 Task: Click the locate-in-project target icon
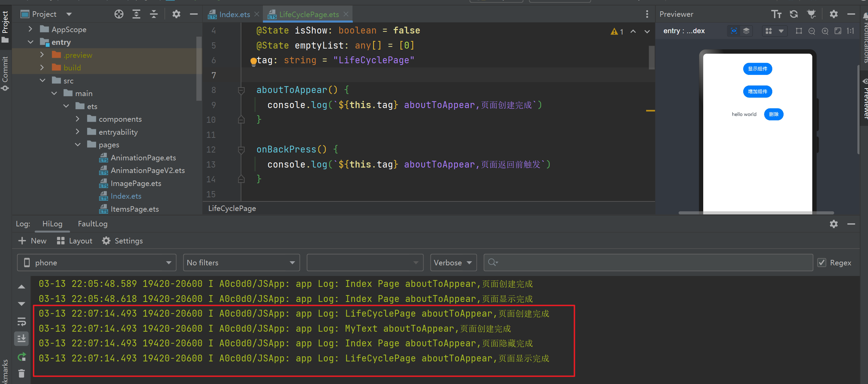pyautogui.click(x=119, y=14)
